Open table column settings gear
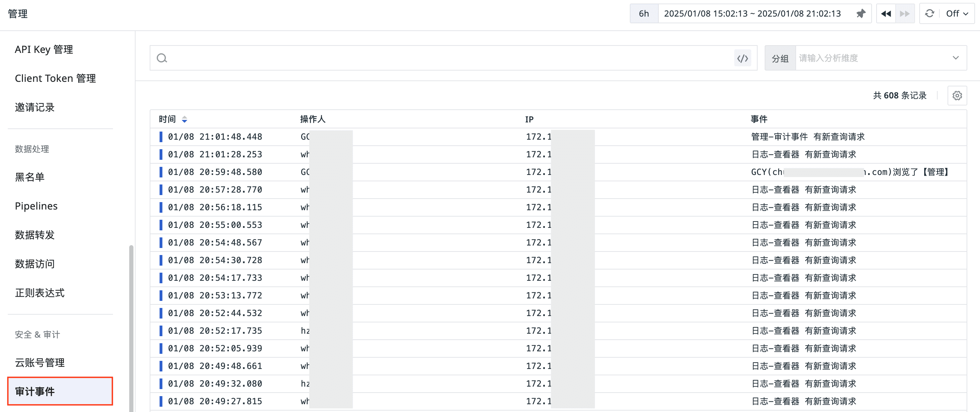Viewport: 980px width, 412px height. click(957, 95)
